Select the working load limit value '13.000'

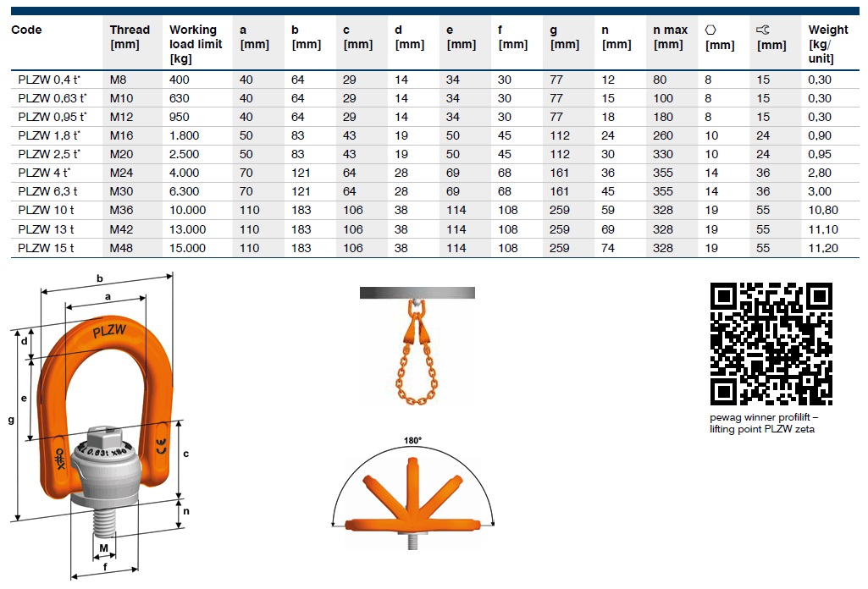pyautogui.click(x=188, y=229)
